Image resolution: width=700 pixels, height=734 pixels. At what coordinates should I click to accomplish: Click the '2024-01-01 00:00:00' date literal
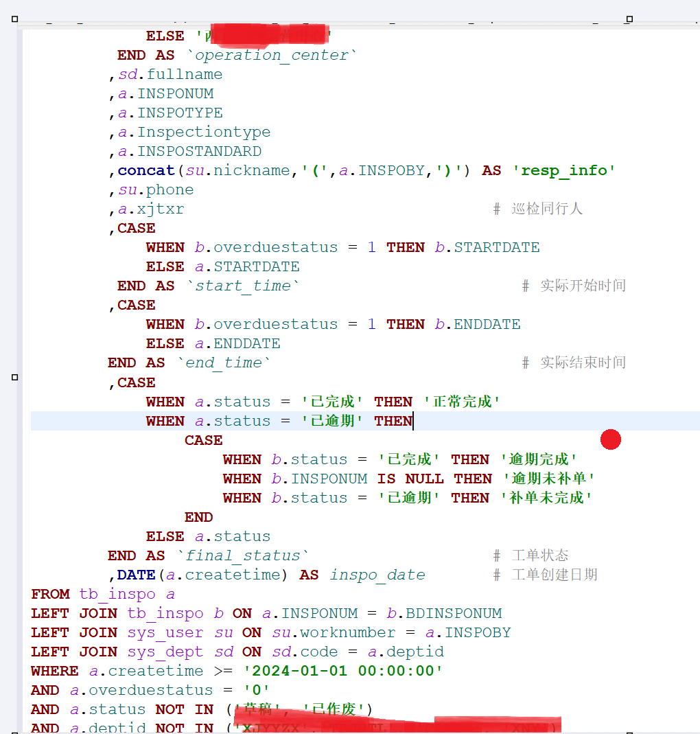click(x=343, y=671)
